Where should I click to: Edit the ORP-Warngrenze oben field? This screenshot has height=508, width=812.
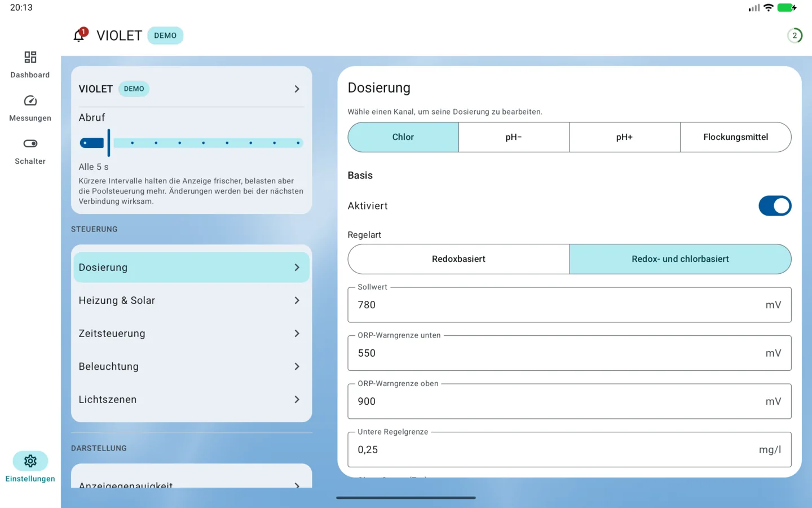[570, 401]
